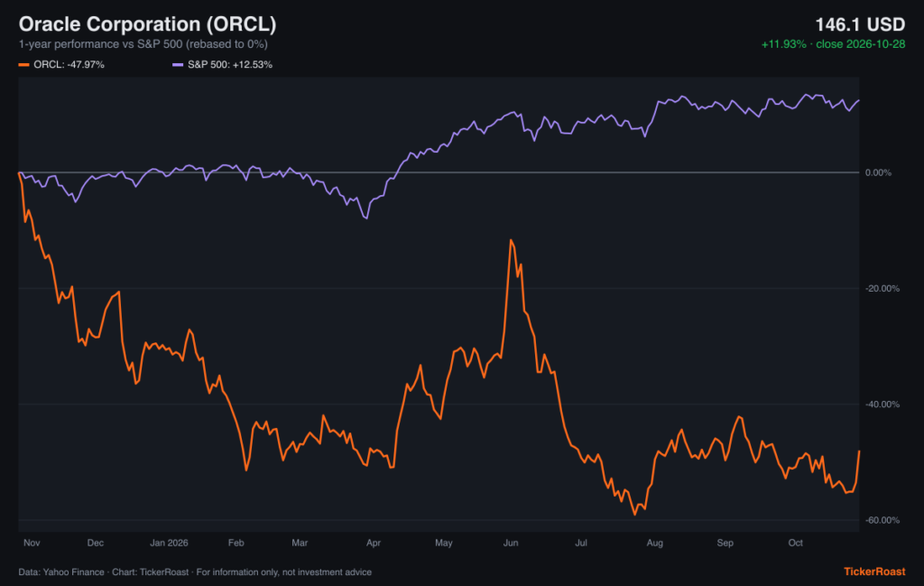Click the Apr x-axis label
The width and height of the screenshot is (924, 586).
click(373, 543)
